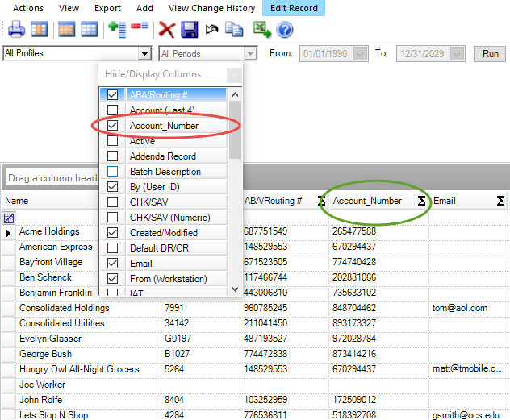Click the Print icon in toolbar

16,31
